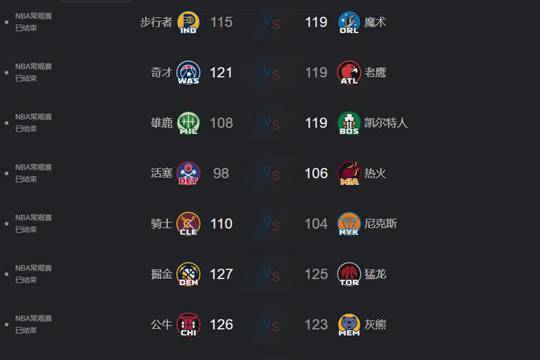Open the 凯尔特人 team name link
The height and width of the screenshot is (360, 540).
coord(386,123)
